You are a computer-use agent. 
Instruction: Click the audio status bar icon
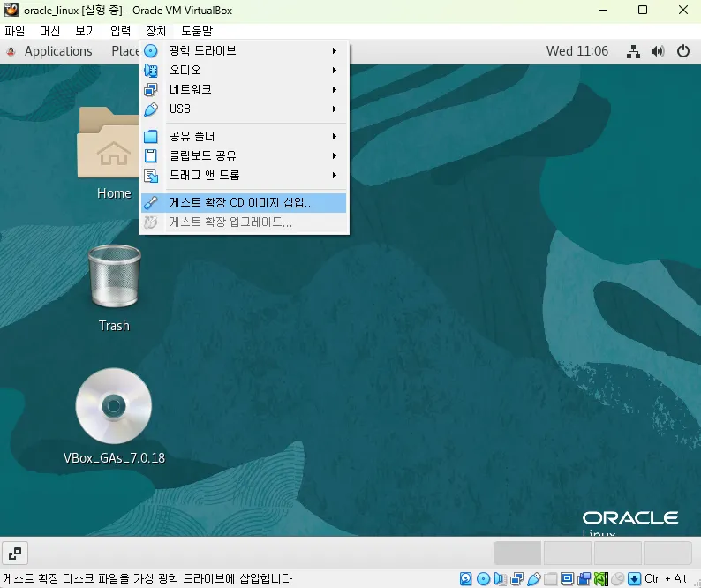point(500,579)
